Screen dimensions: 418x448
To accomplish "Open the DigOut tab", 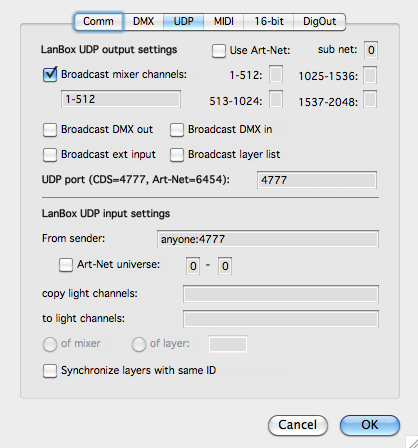I will (x=319, y=22).
